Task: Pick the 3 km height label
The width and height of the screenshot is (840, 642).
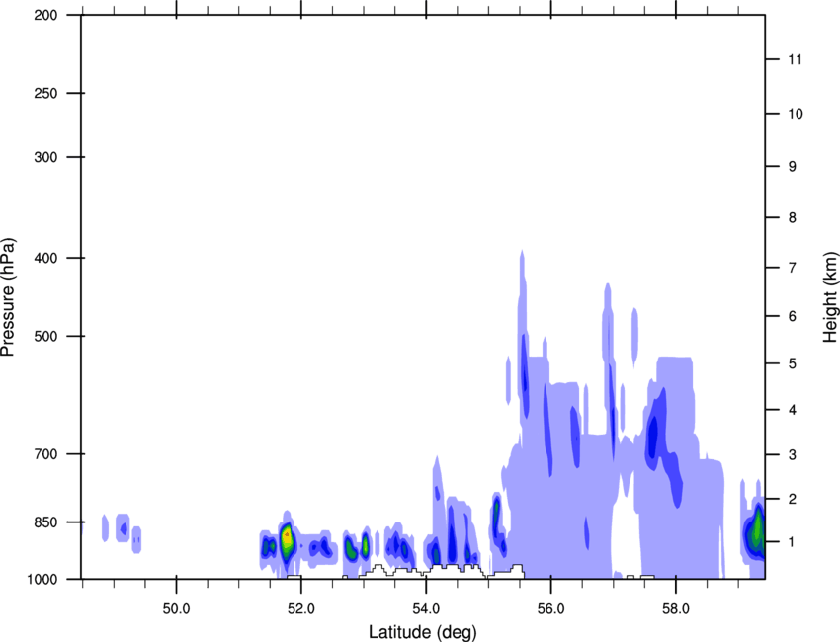Action: coord(793,454)
